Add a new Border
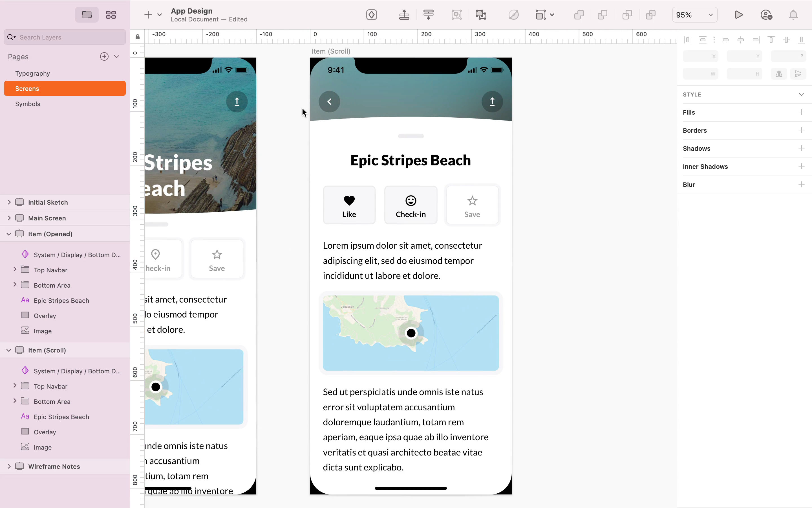The image size is (812, 508). coord(802,130)
